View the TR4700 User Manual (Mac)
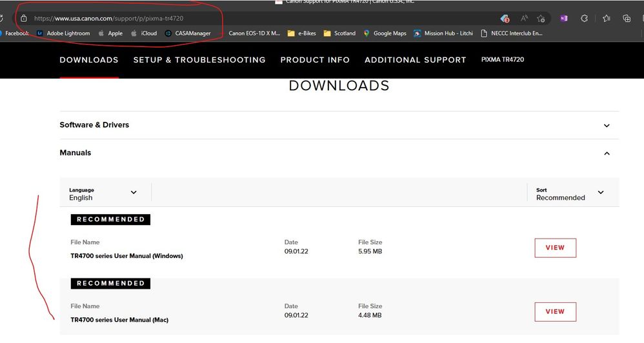Image resolution: width=644 pixels, height=343 pixels. (556, 312)
